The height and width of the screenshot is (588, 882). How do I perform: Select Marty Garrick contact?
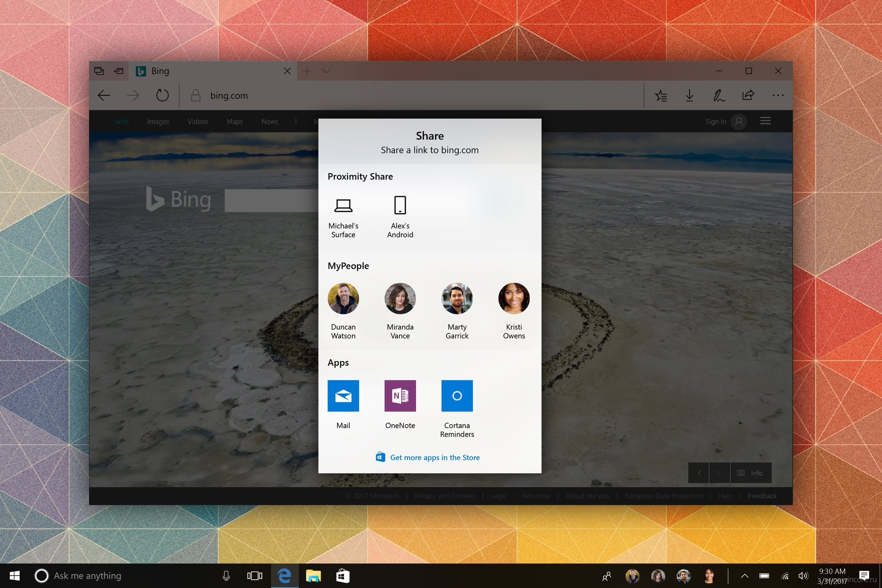coord(457,311)
